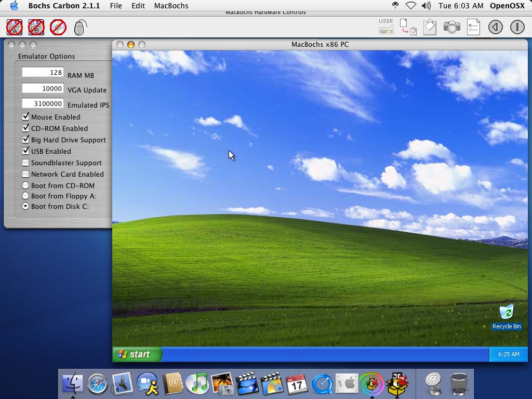Click the menu bar clock Tue 6:03 AM
The image size is (532, 399).
pos(461,6)
